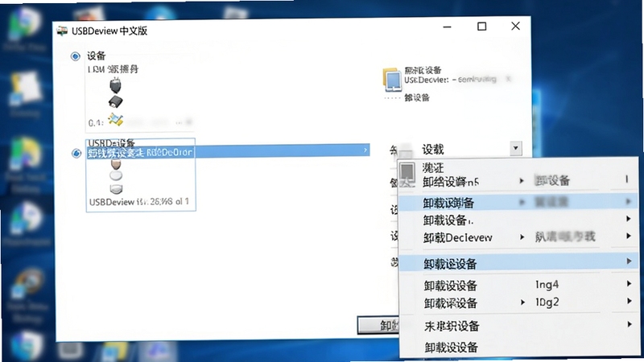This screenshot has height=362, width=644.
Task: Choose menu entry below 未坻织设备
Action: pos(451,348)
